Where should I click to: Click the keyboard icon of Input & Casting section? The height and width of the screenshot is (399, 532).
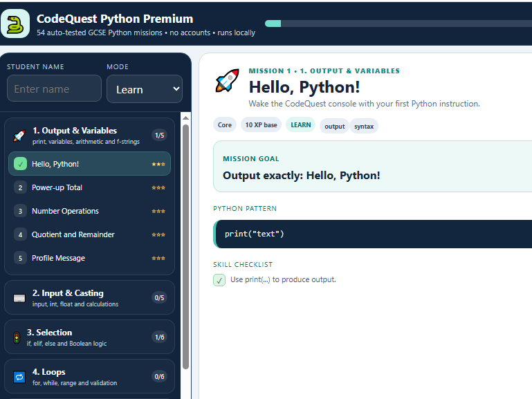point(19,298)
